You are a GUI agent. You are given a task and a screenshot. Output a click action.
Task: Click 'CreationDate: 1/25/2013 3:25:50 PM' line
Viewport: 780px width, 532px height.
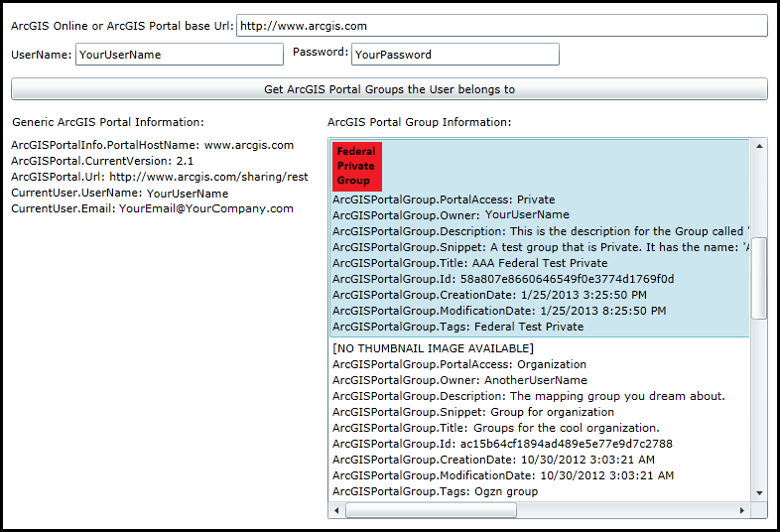point(489,295)
